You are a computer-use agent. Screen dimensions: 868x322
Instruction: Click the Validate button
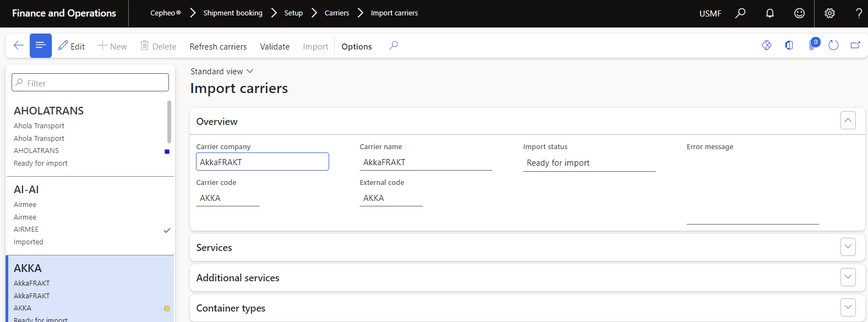pos(275,47)
